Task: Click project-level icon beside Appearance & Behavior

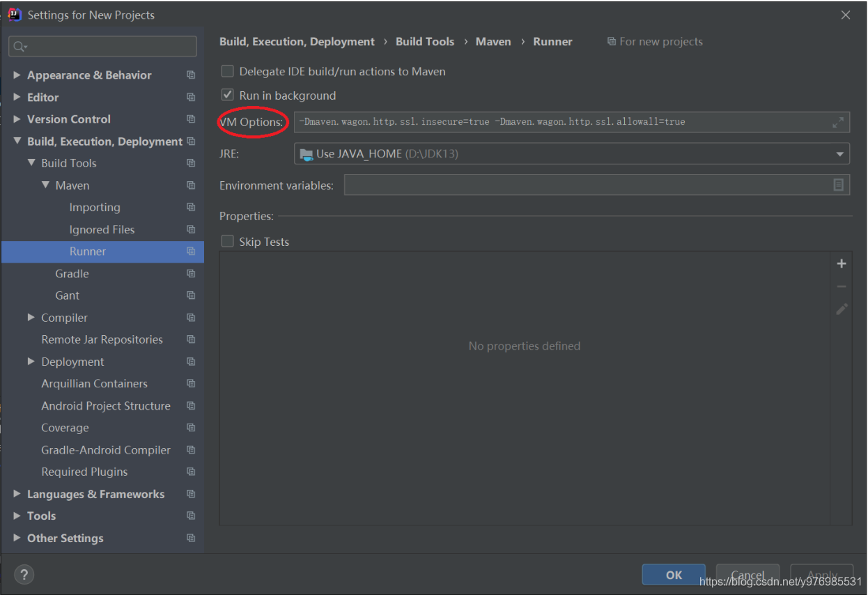Action: coord(191,75)
